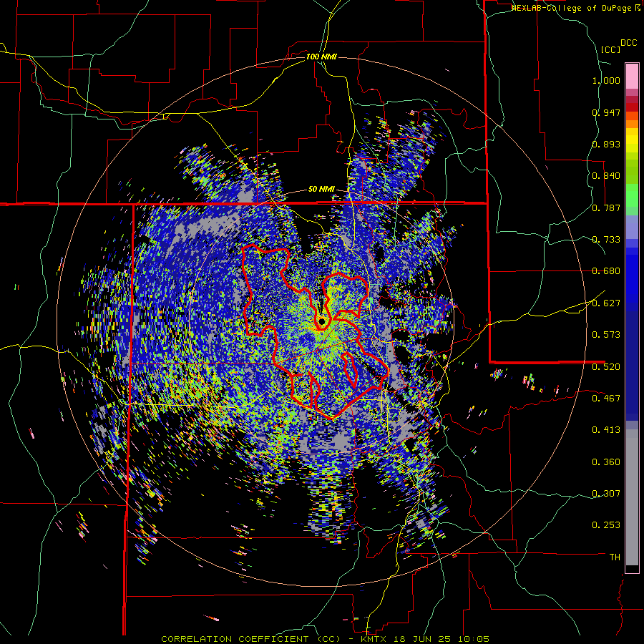Click the 0.947 scale value
This screenshot has width=644, height=644.
pyautogui.click(x=606, y=112)
